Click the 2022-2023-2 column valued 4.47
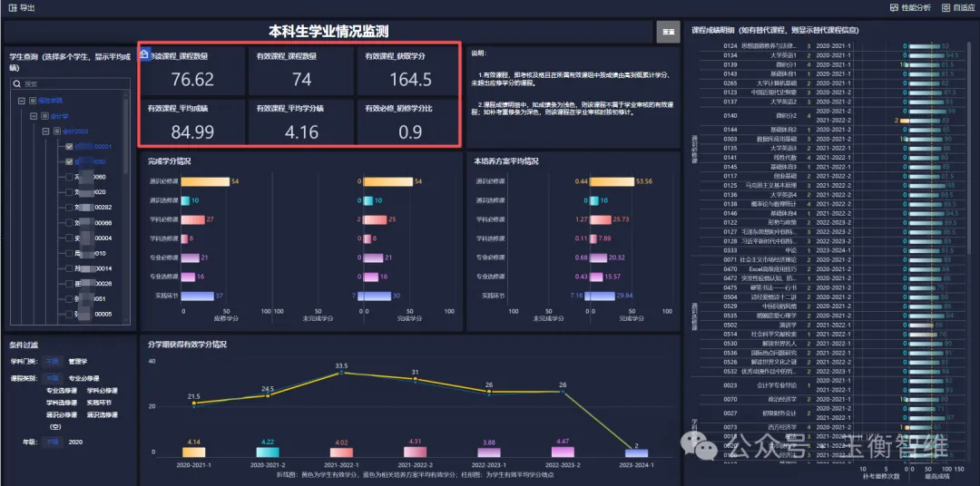 pos(563,452)
